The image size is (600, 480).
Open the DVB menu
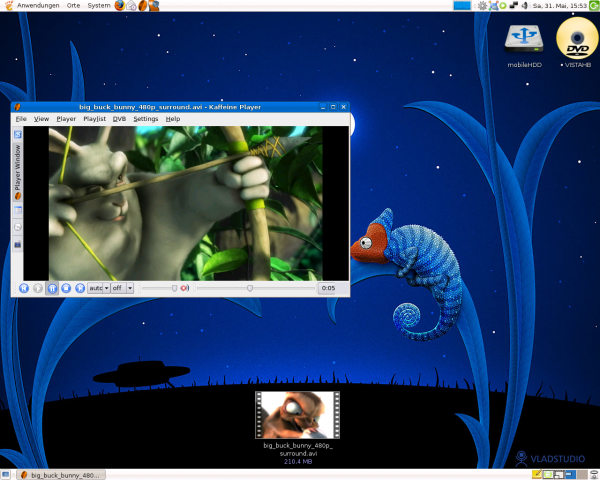tap(119, 119)
